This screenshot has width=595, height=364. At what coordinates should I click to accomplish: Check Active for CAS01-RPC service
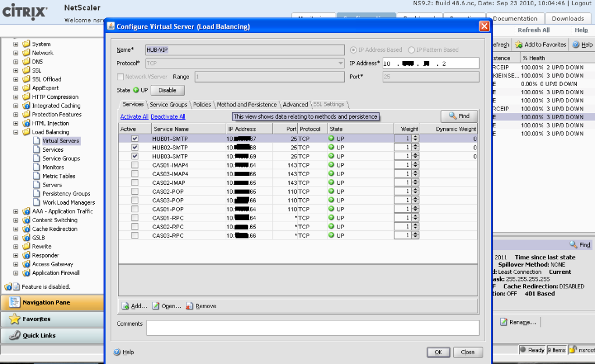135,217
